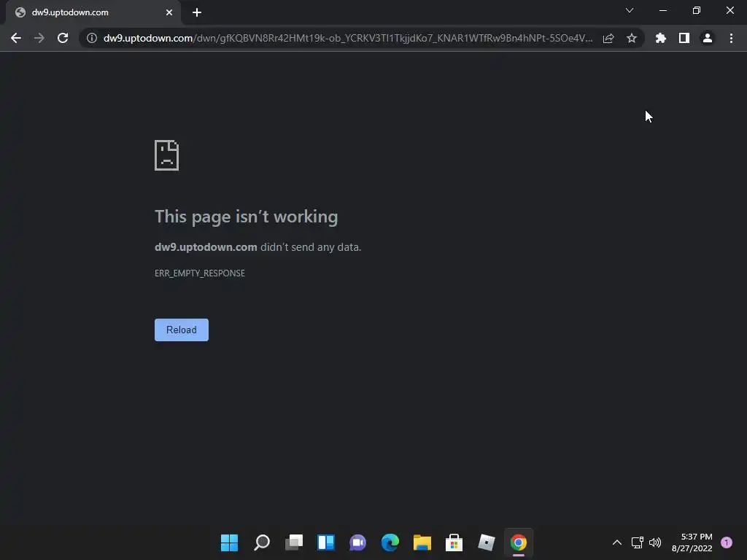
Task: Open Task View on taskbar
Action: [294, 542]
